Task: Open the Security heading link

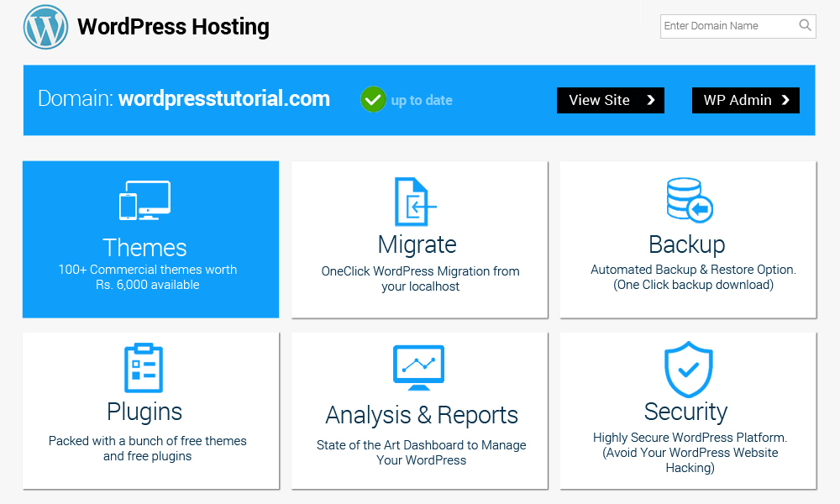Action: [685, 412]
